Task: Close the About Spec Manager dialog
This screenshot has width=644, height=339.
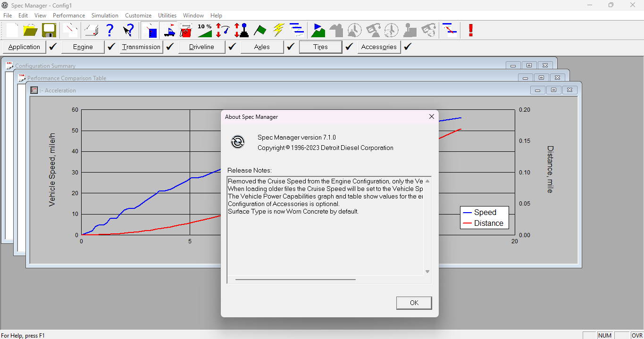Action: [x=431, y=116]
